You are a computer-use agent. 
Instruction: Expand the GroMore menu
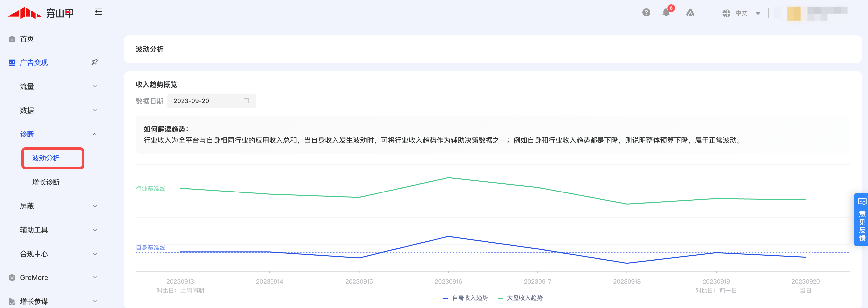[95, 278]
